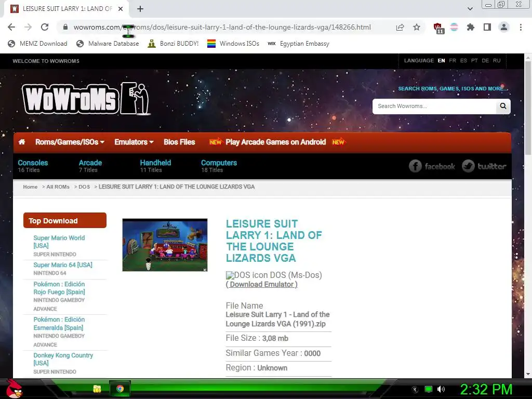Click the 2:32 PM taskbar clock
532x399 pixels.
(x=486, y=389)
